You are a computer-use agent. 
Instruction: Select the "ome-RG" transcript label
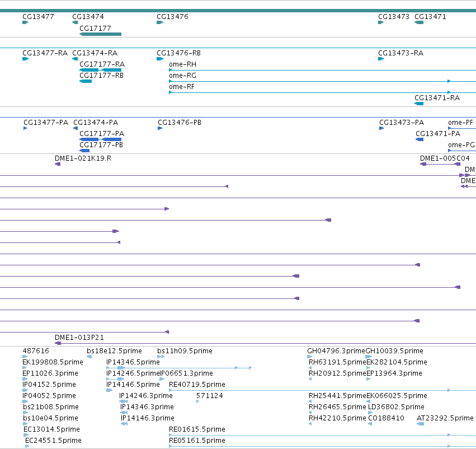coord(183,76)
